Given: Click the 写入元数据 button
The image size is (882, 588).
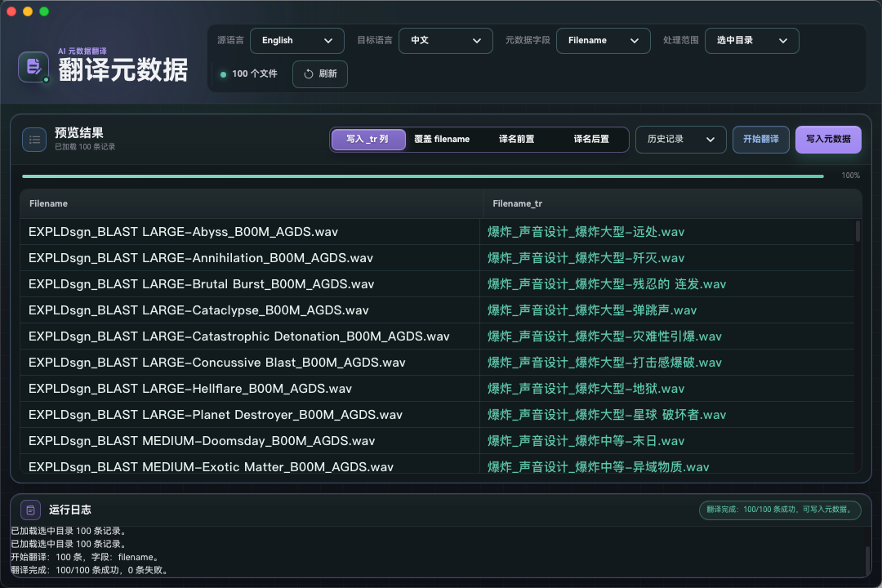Looking at the screenshot, I should (x=828, y=139).
